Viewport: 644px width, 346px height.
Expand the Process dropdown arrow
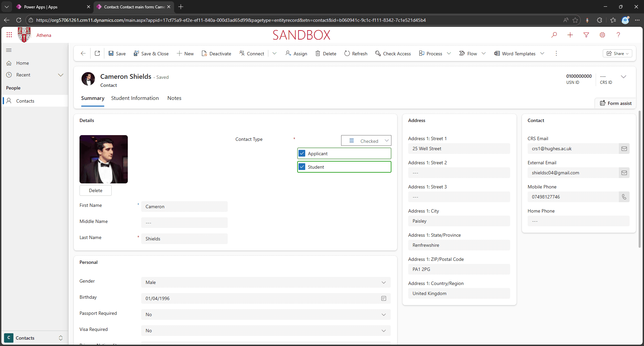point(449,54)
